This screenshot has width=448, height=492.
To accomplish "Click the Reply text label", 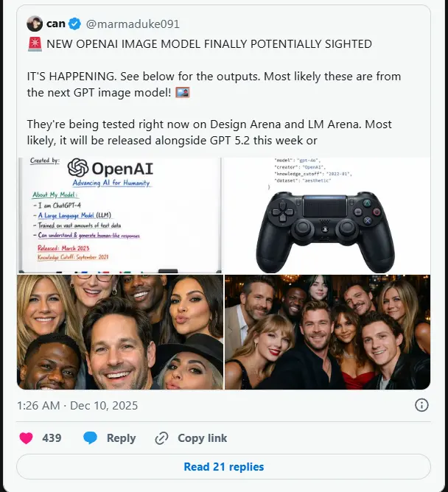I will tap(121, 438).
